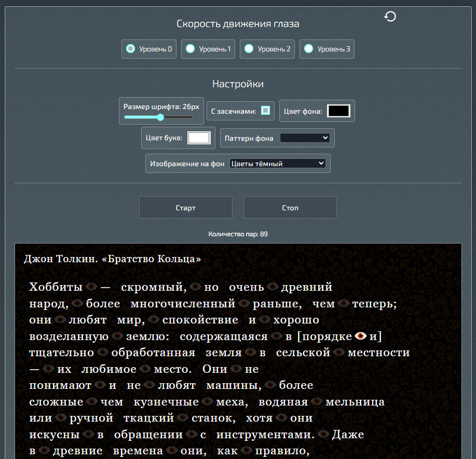Stop the exercise with the 'Стоп' button
The height and width of the screenshot is (459, 476).
click(x=290, y=208)
